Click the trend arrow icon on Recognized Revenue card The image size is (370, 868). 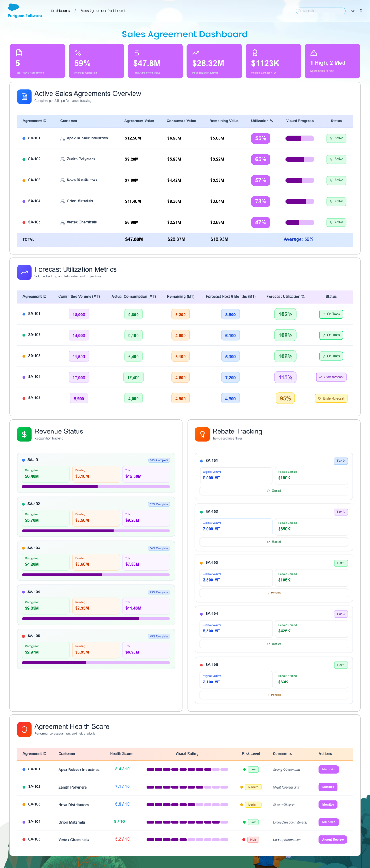[196, 53]
